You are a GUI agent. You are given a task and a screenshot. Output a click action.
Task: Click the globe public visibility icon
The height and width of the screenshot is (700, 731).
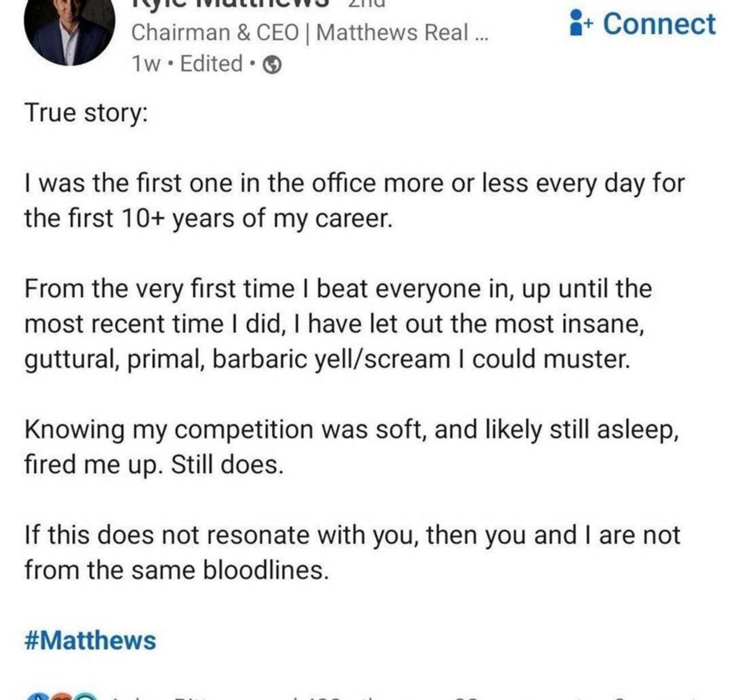(x=272, y=65)
